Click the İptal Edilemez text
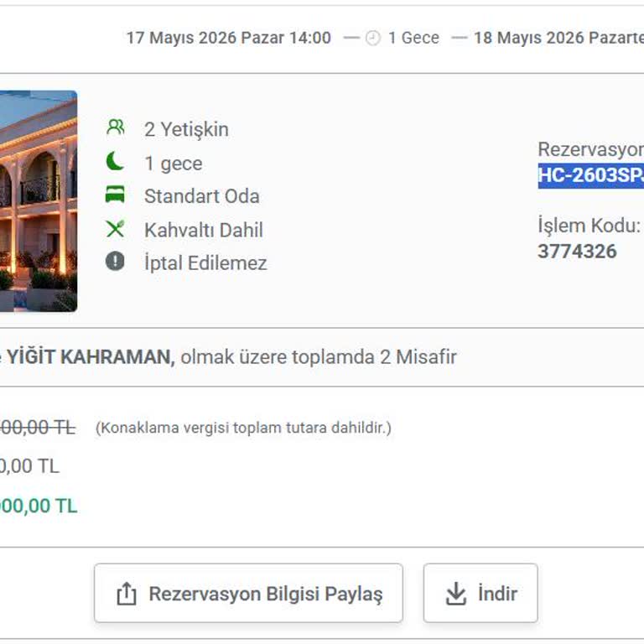The height and width of the screenshot is (644, 644). click(205, 263)
